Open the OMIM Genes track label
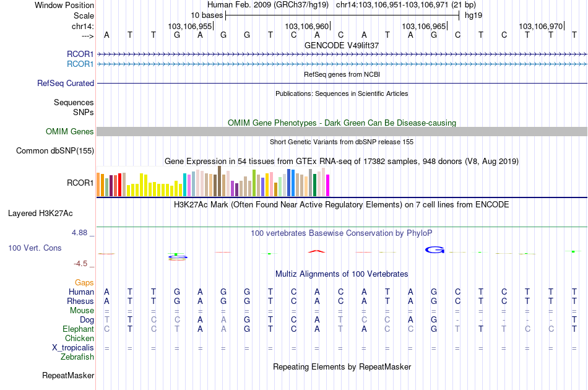The height and width of the screenshot is (390, 588). point(70,132)
